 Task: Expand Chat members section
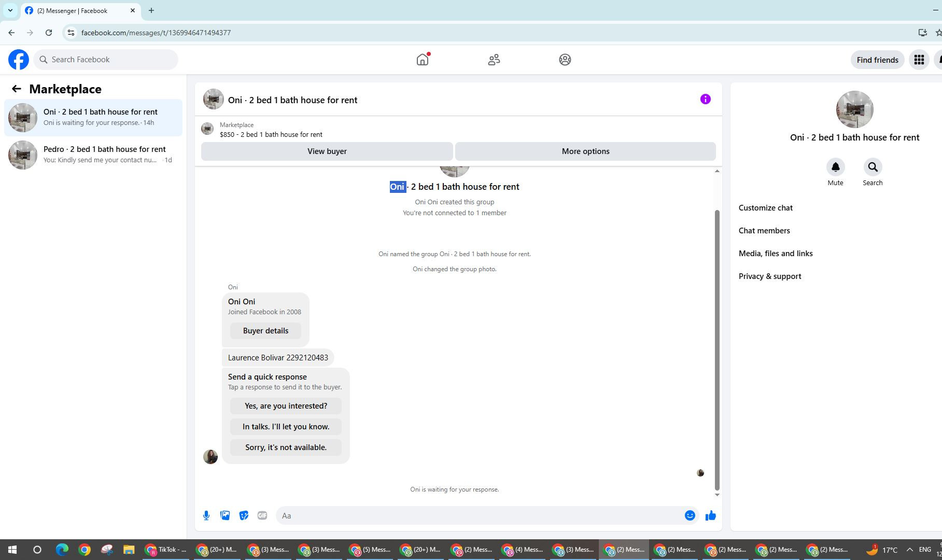coord(765,231)
